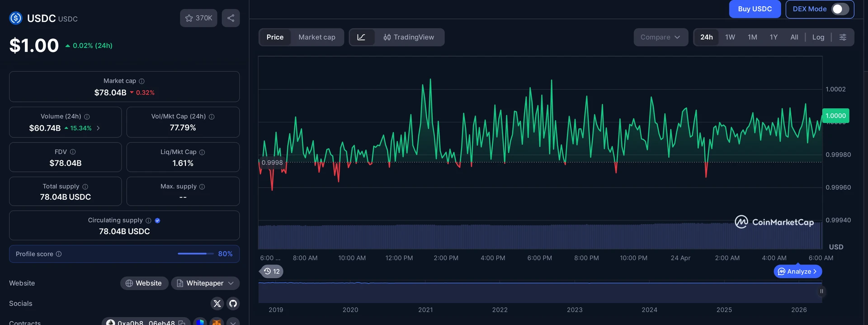868x325 pixels.
Task: Click the Buy USDC button
Action: [x=755, y=9]
